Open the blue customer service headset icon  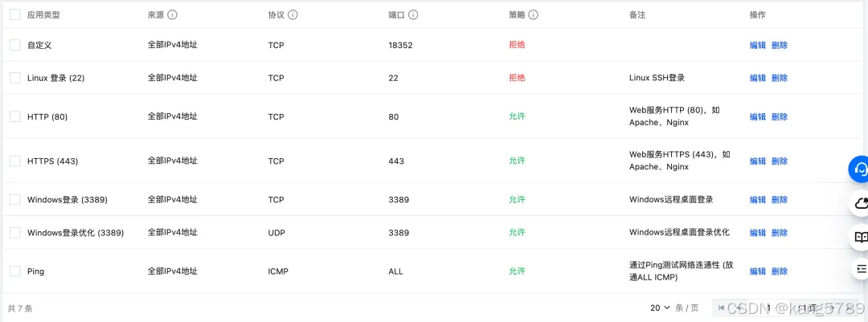tap(860, 169)
